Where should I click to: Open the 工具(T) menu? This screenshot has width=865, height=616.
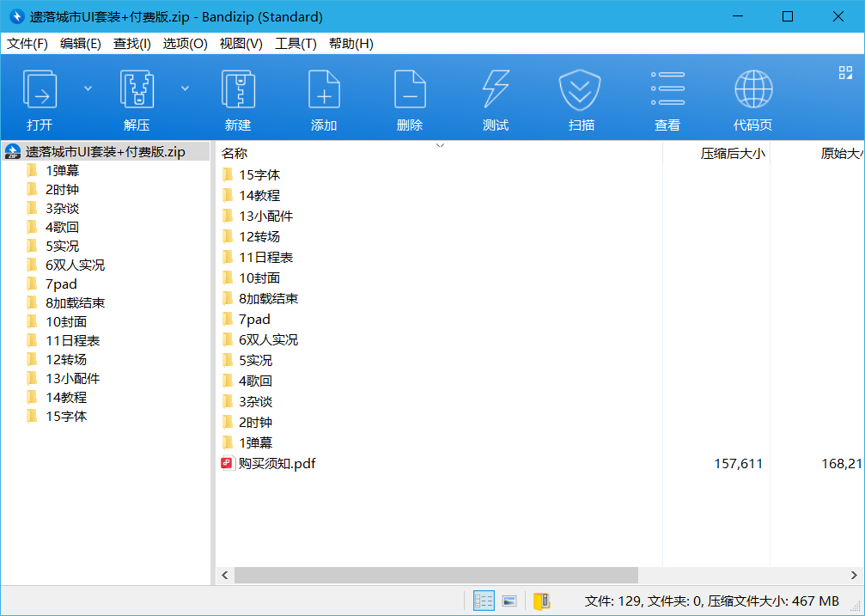point(295,44)
